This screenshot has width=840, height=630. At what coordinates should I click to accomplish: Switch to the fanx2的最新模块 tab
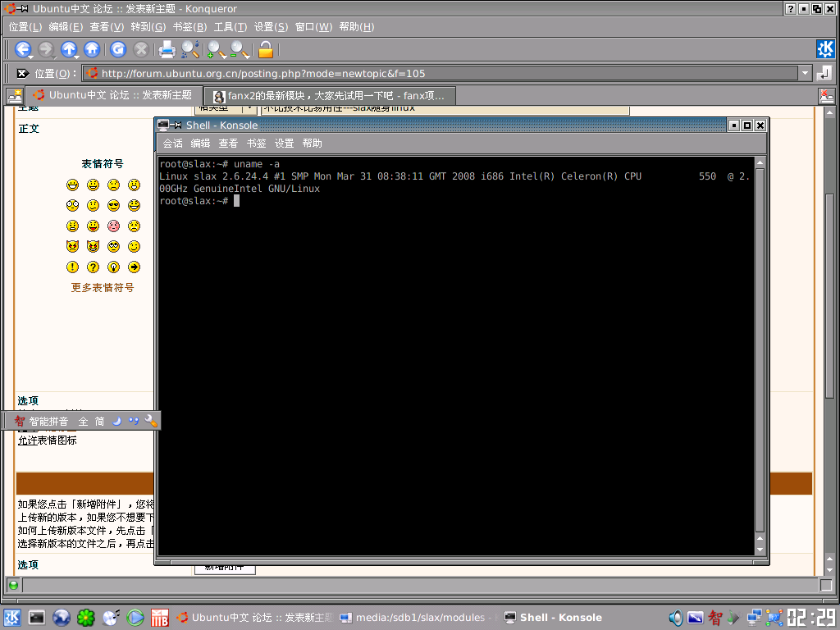pyautogui.click(x=330, y=96)
